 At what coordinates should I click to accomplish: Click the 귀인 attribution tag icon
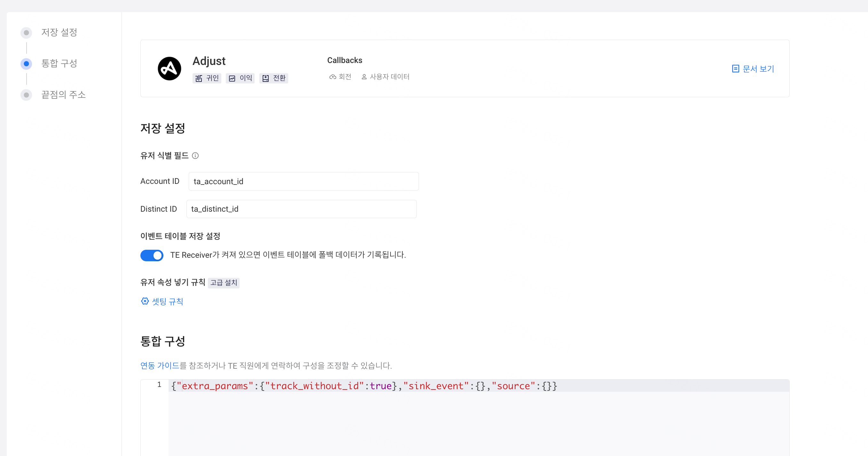tap(199, 79)
